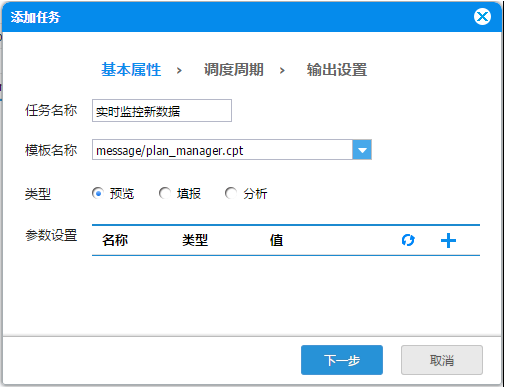This screenshot has height=387, width=505.
Task: Open the 模板名称 dropdown arrow
Action: tap(362, 150)
